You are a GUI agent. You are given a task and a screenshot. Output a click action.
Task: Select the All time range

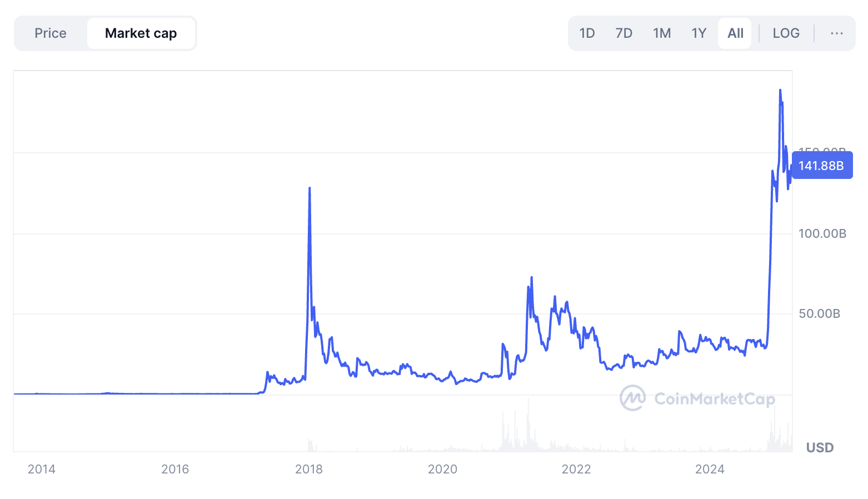[735, 33]
